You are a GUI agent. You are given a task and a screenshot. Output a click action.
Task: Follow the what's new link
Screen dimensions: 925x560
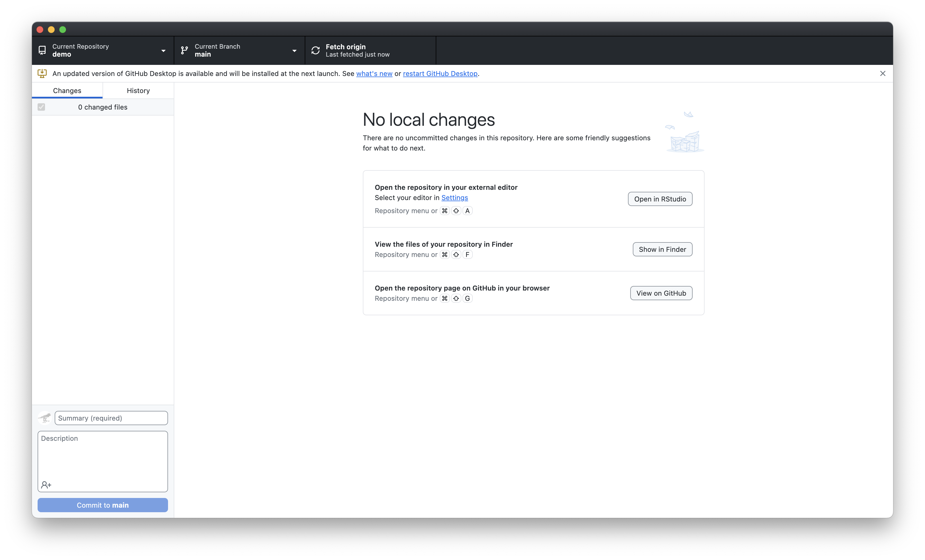[374, 73]
